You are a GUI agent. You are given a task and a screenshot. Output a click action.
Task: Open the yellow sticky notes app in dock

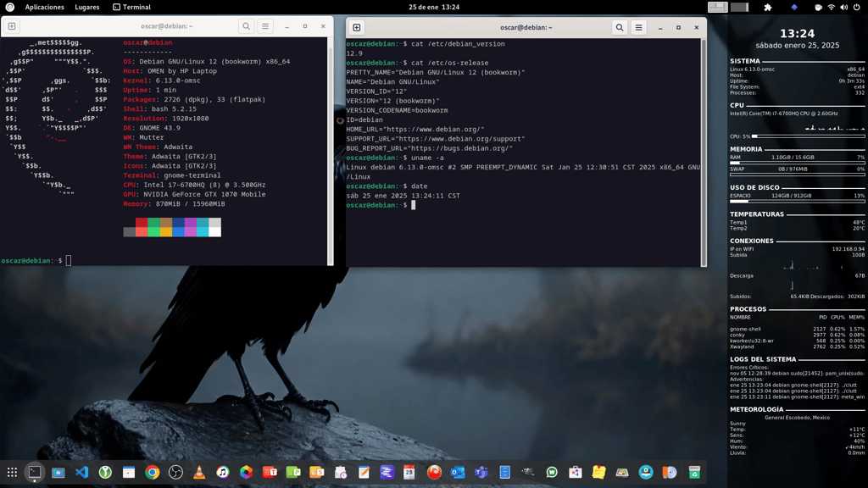click(x=599, y=472)
